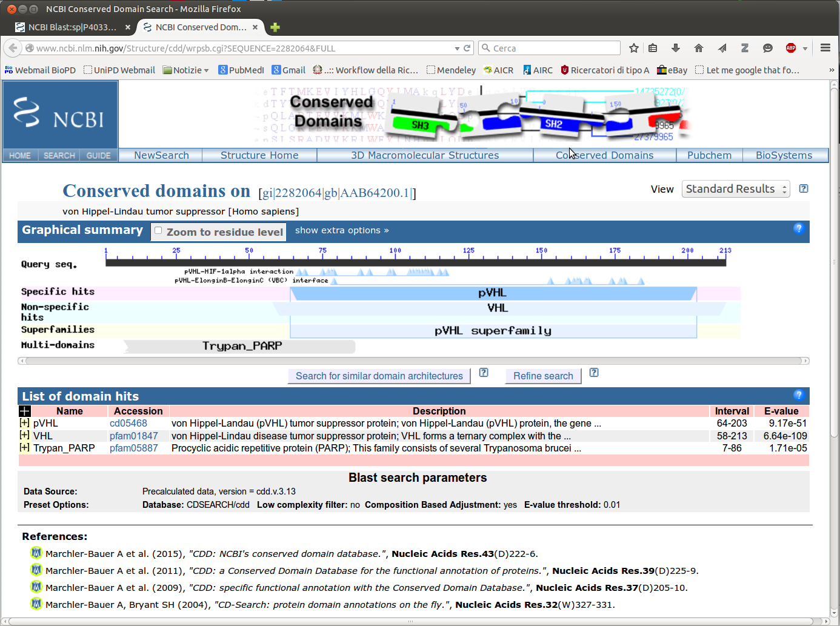
Task: Reload page using the refresh icon
Action: coord(467,48)
